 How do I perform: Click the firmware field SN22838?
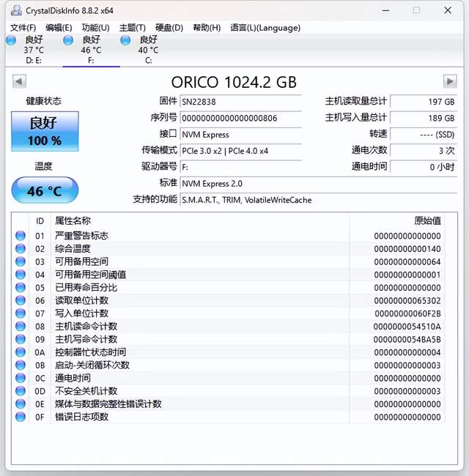[241, 101]
